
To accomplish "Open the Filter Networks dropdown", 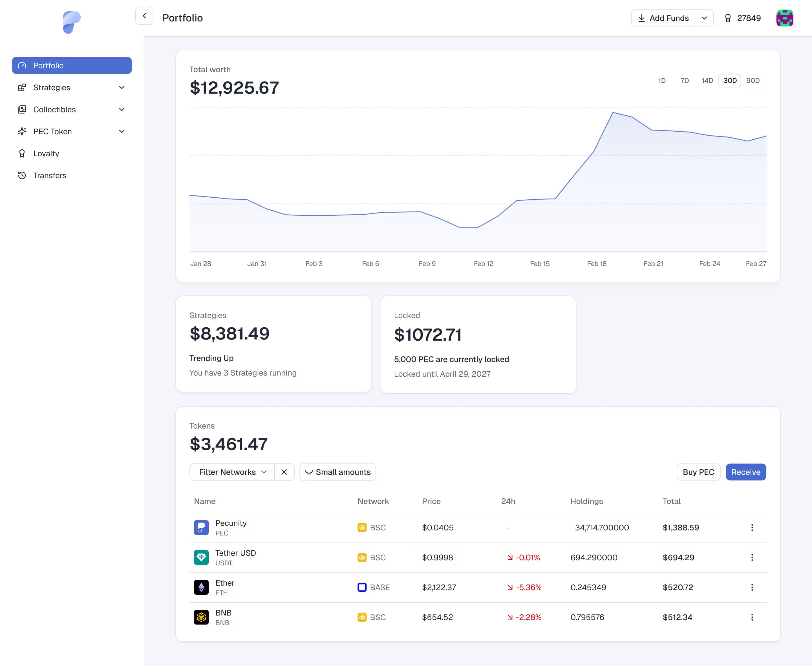I will click(231, 472).
